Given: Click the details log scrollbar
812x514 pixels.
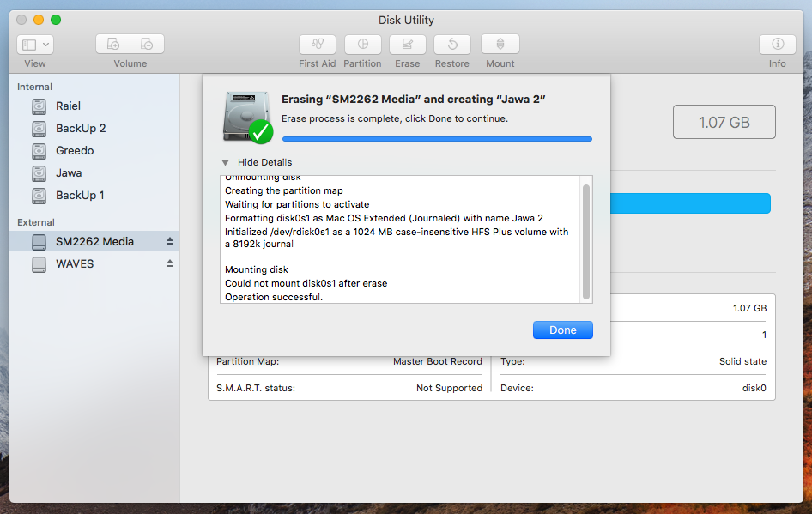Looking at the screenshot, I should click(586, 242).
